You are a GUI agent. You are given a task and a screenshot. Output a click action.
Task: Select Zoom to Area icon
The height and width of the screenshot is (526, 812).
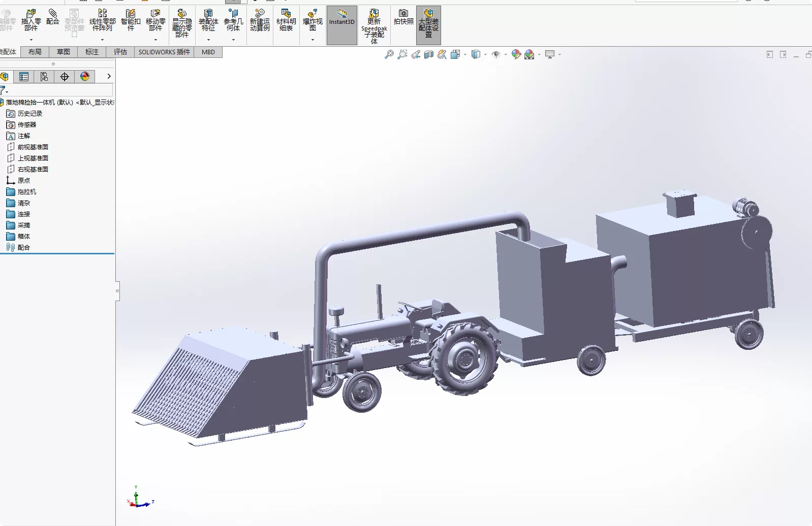tap(402, 54)
